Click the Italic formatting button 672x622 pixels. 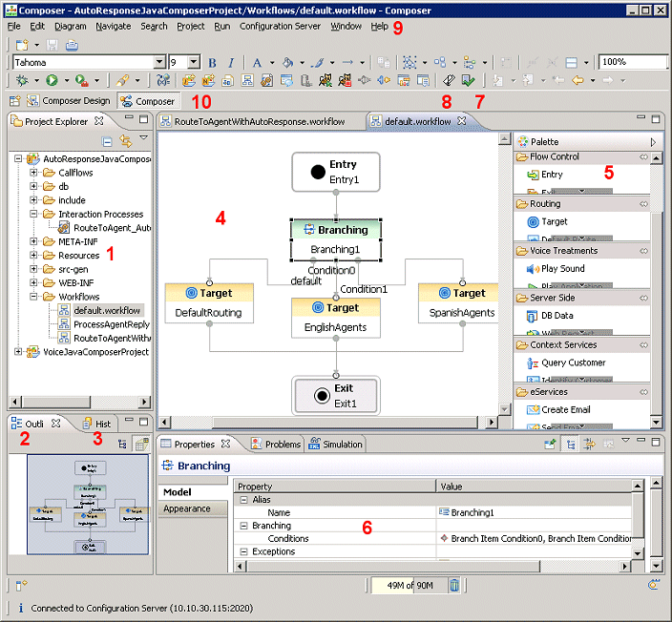(x=230, y=63)
